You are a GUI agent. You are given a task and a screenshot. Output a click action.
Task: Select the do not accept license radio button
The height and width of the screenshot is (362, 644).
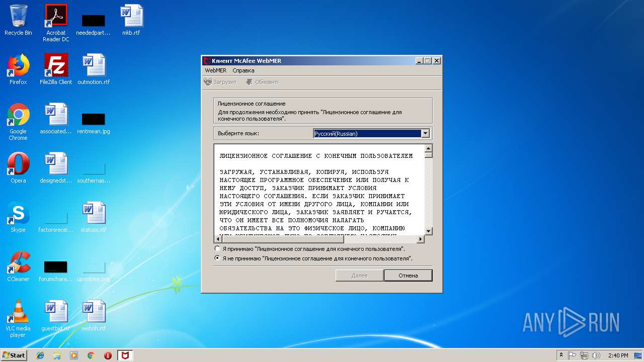[217, 258]
